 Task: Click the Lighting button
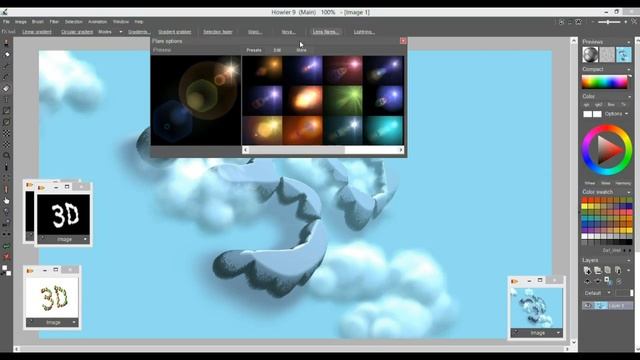(364, 32)
